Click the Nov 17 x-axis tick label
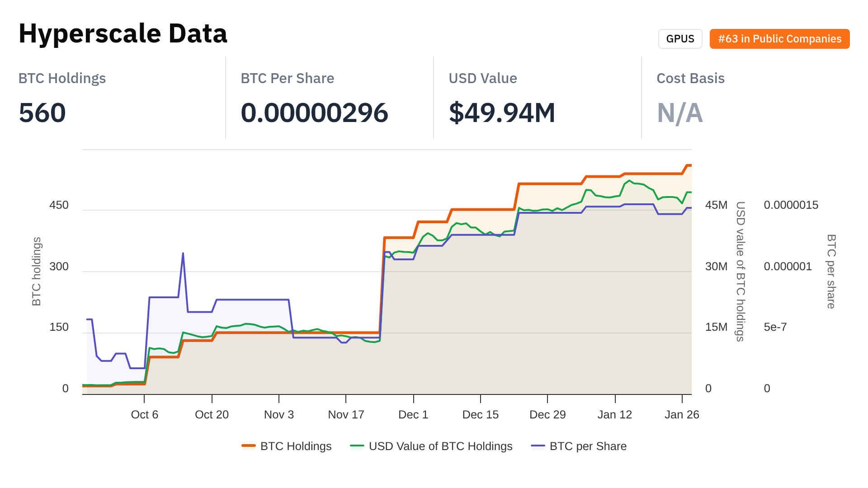Image resolution: width=868 pixels, height=488 pixels. click(346, 414)
